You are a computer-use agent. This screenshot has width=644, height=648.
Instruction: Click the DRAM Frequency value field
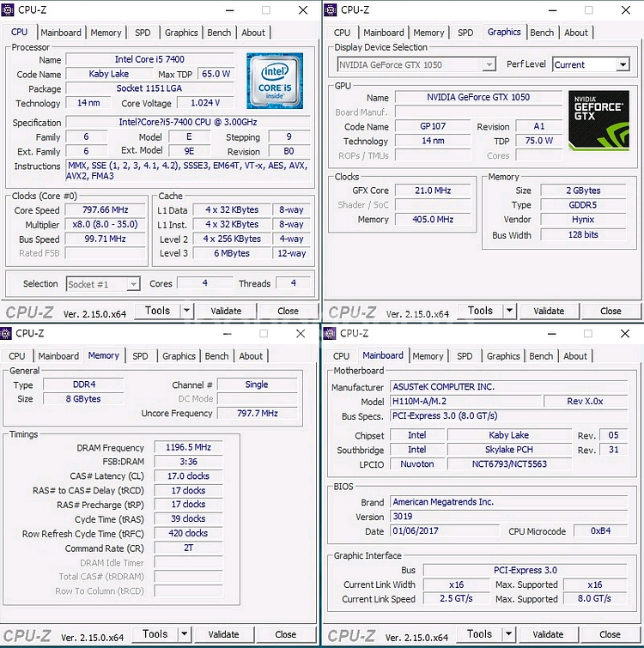[188, 447]
